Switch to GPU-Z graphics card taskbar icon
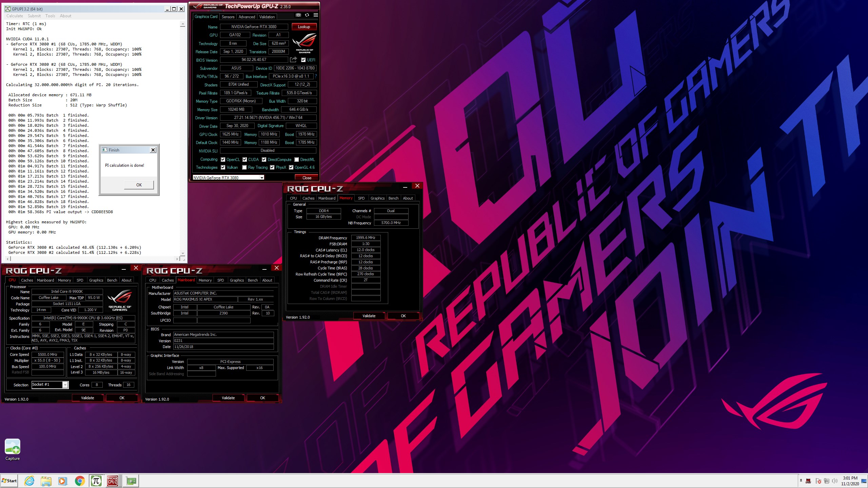This screenshot has width=868, height=488. pyautogui.click(x=131, y=481)
